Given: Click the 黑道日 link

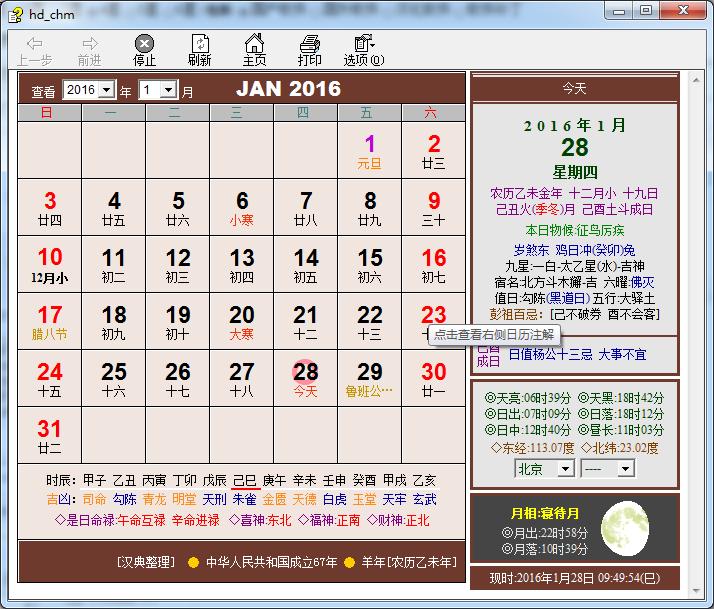Looking at the screenshot, I should 568,299.
